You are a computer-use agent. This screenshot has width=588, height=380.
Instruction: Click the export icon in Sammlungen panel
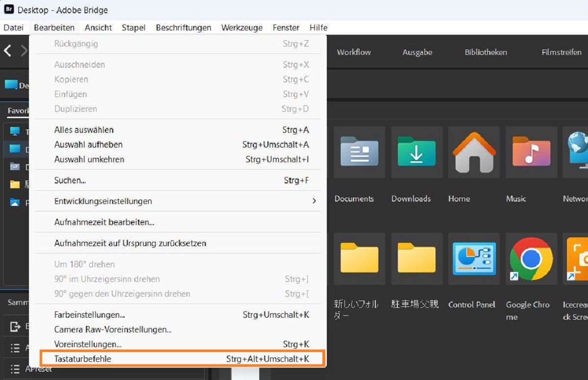(15, 327)
